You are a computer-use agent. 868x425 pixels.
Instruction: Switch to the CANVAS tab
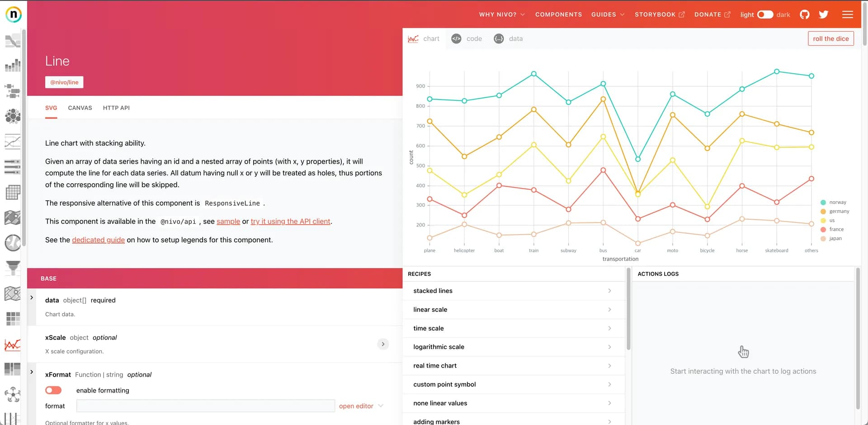[80, 108]
